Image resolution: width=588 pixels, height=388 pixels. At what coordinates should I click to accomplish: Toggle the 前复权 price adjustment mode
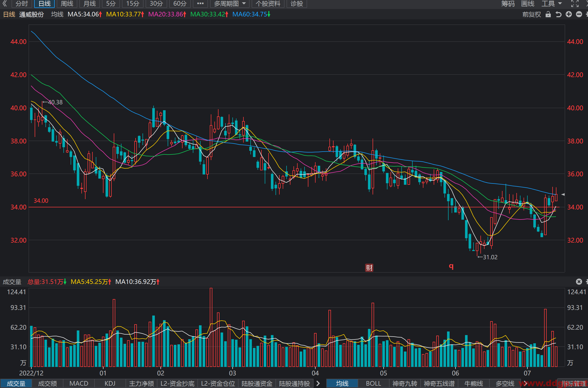[x=532, y=14]
